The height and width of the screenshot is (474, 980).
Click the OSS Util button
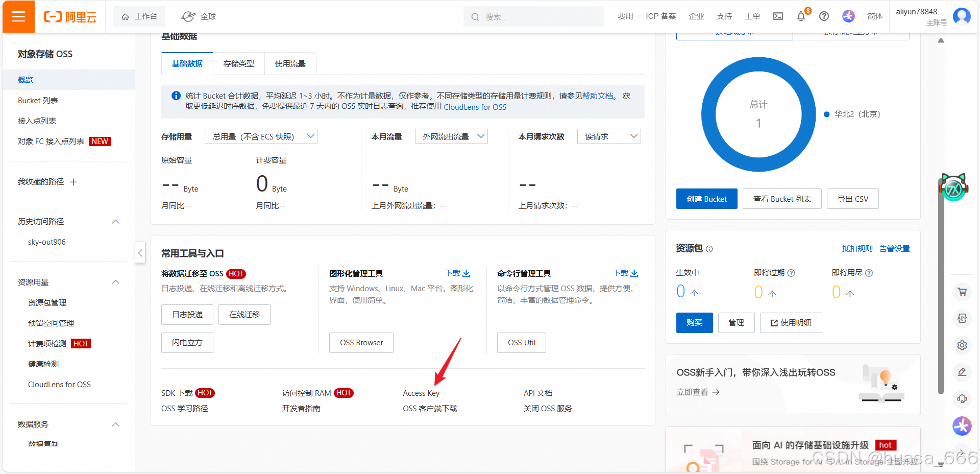click(522, 343)
